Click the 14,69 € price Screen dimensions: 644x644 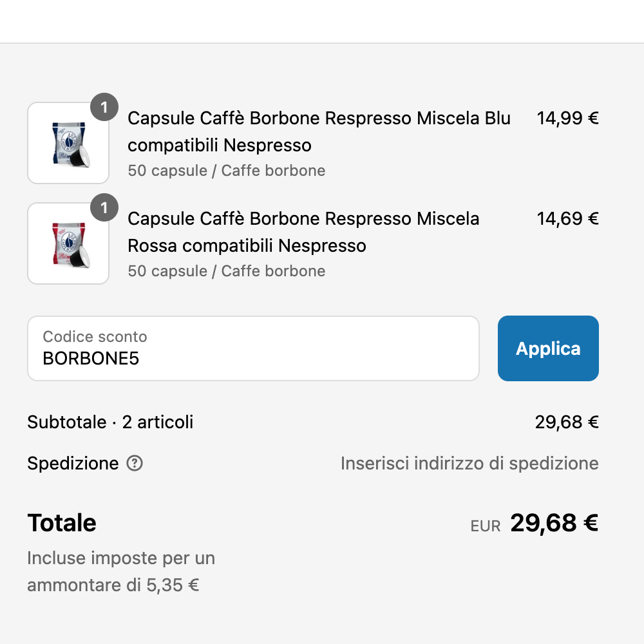[567, 219]
